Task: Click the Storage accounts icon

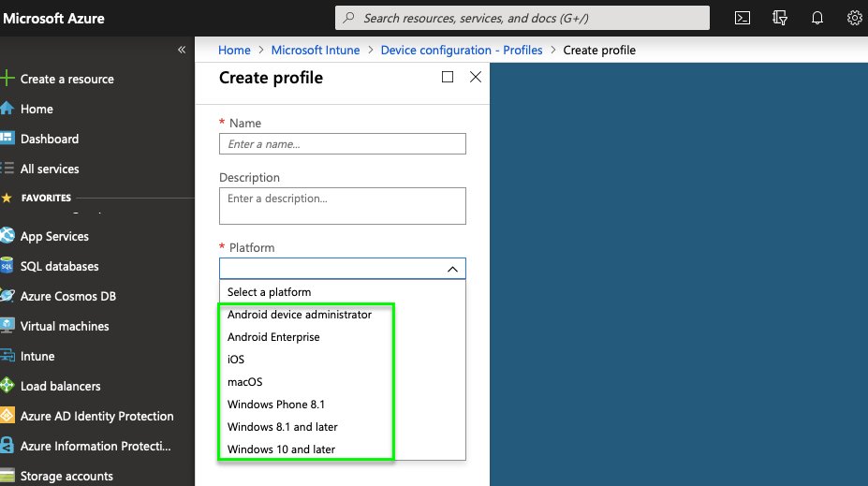Action: [7, 475]
